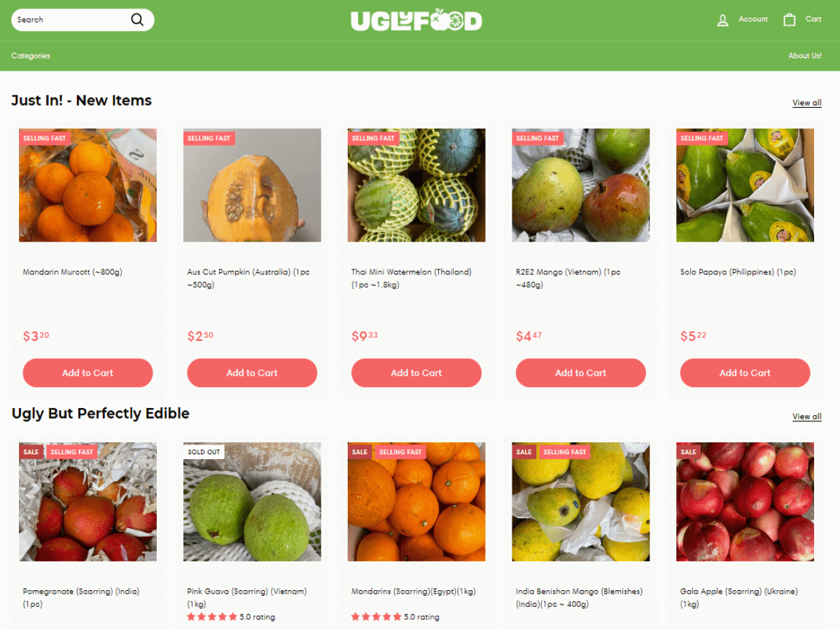
Task: View all Ugly But Perfectly Edible items
Action: [807, 416]
